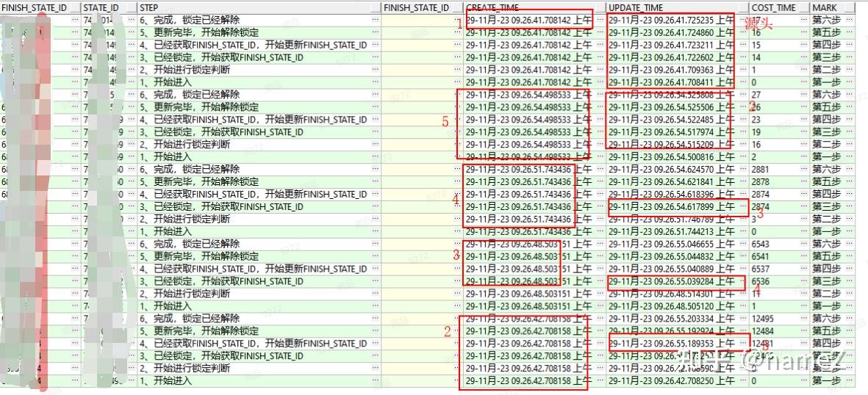Image resolution: width=868 pixels, height=395 pixels.
Task: Click STEP '5、更新完毕，开始解除锁定' in row costing 2878
Action: (198, 181)
